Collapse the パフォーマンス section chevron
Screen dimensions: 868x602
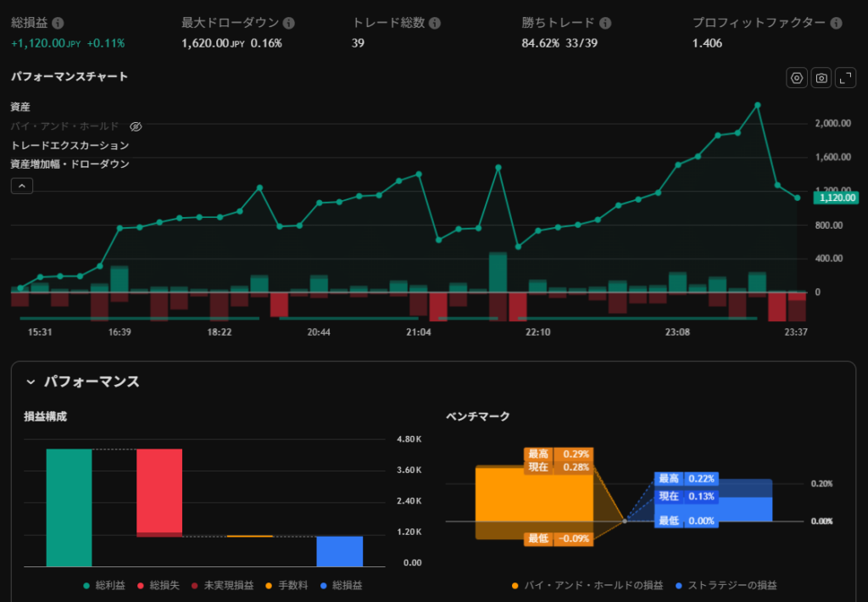click(31, 382)
